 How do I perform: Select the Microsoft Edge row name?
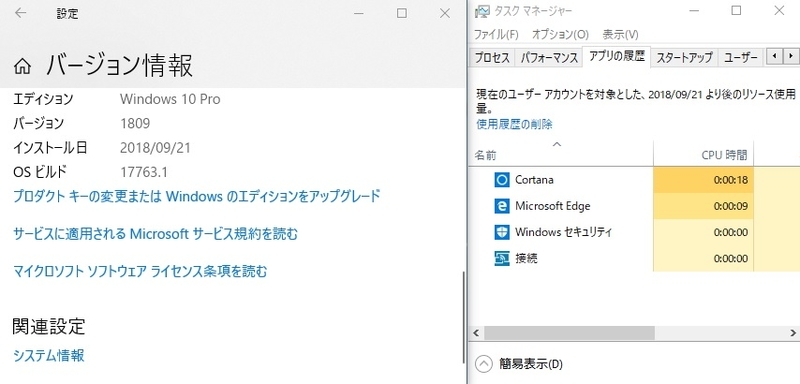[x=553, y=206]
